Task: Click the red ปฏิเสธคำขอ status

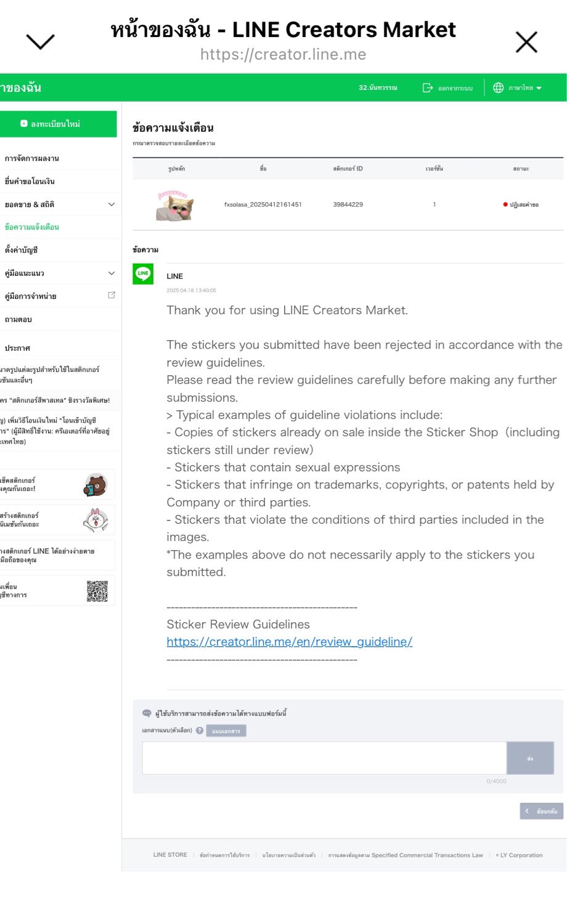Action: pyautogui.click(x=521, y=205)
